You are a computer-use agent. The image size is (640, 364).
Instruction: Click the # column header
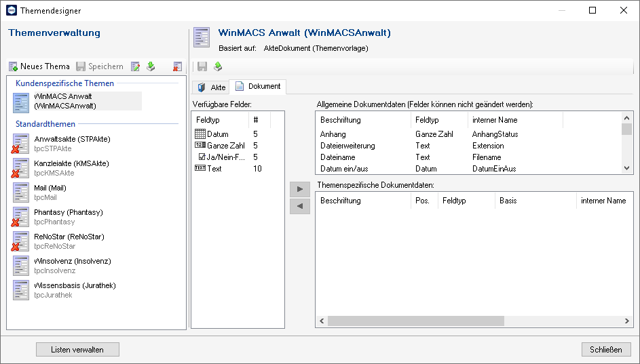click(259, 120)
